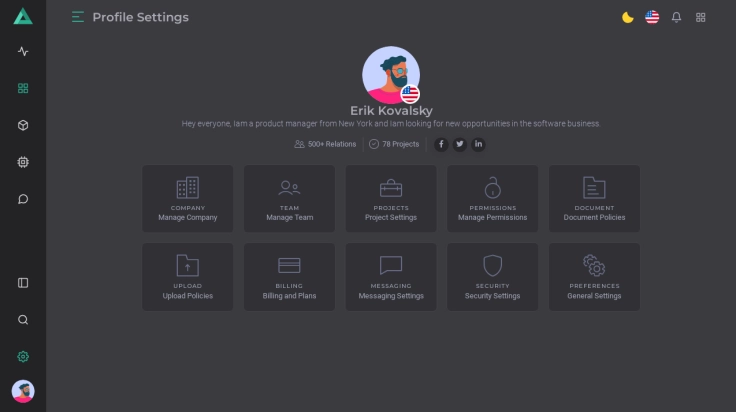Go to Security Settings tile

click(x=492, y=277)
